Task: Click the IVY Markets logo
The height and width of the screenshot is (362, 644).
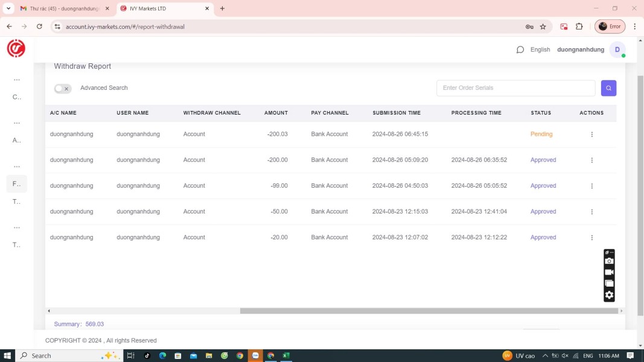Action: pyautogui.click(x=16, y=49)
